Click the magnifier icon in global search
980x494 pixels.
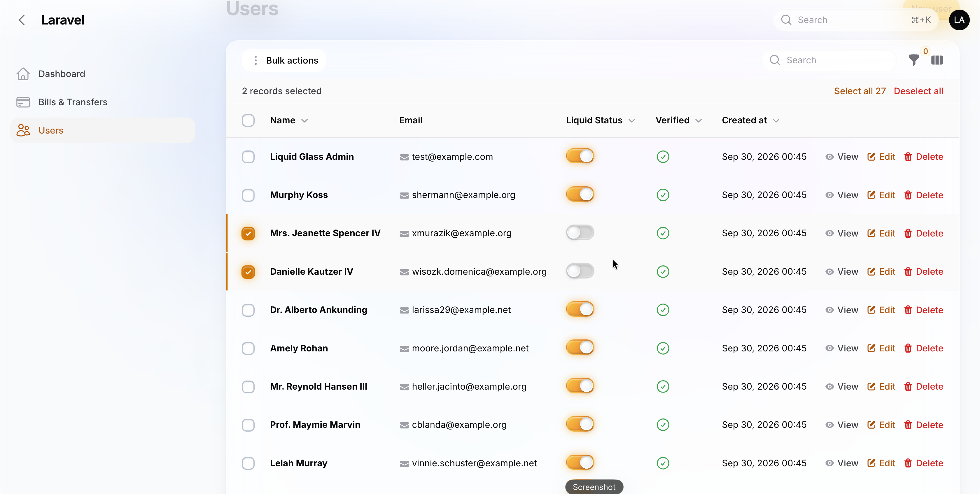(x=786, y=20)
